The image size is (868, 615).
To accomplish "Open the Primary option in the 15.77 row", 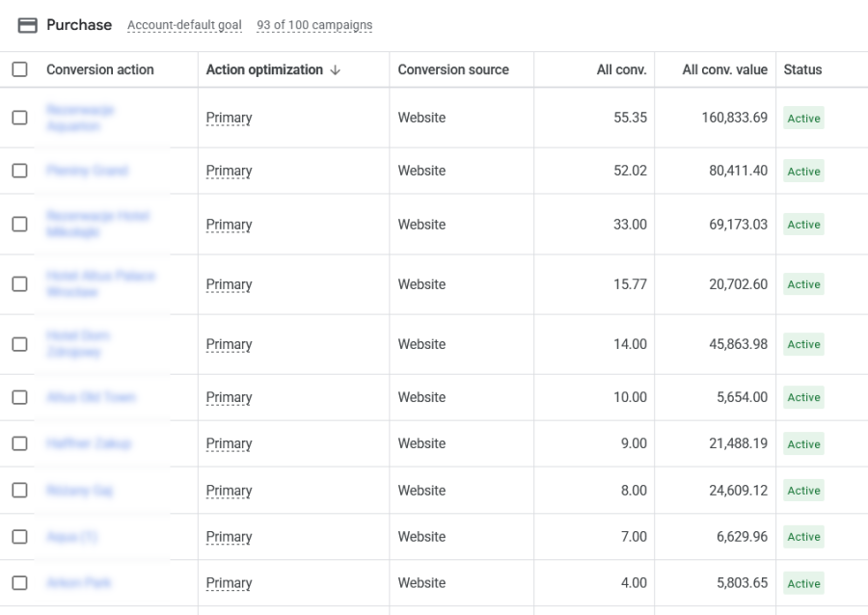I will tap(229, 284).
